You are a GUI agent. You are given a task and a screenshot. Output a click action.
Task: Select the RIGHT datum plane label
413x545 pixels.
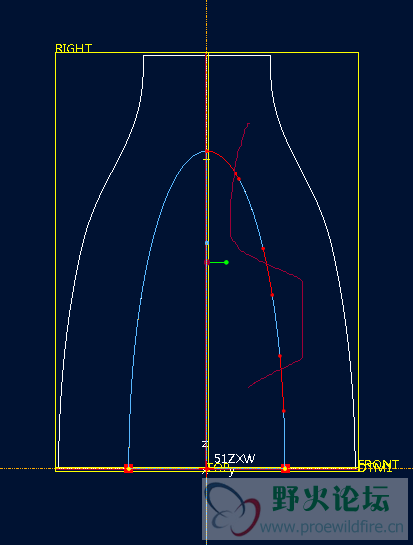point(73,48)
